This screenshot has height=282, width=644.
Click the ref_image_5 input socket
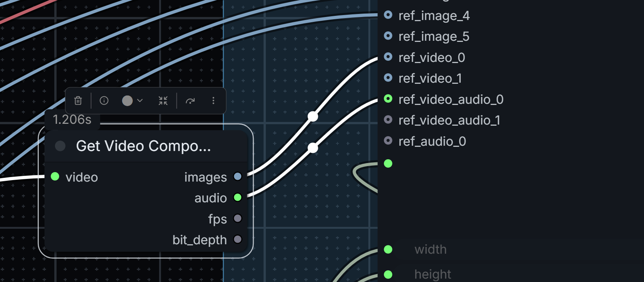coord(388,36)
